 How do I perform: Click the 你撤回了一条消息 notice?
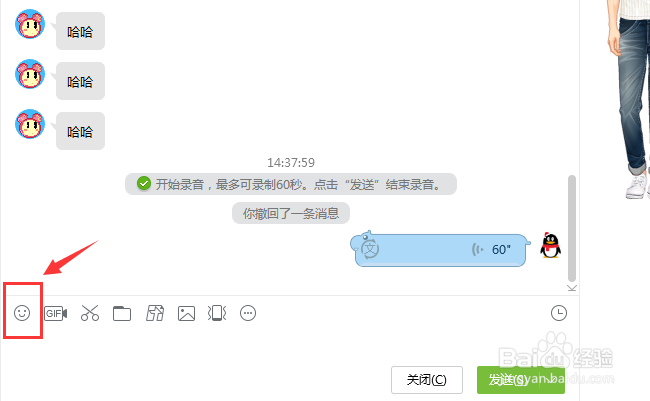[x=291, y=214]
